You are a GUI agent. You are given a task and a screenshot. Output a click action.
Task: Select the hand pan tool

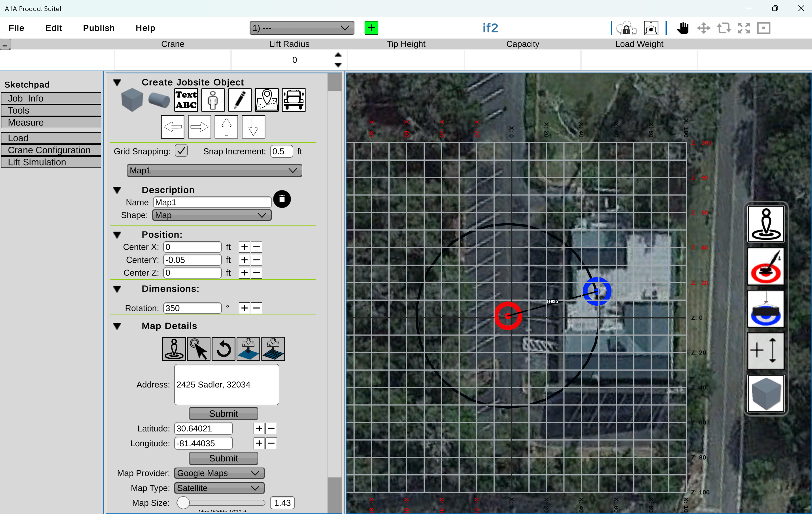[683, 28]
